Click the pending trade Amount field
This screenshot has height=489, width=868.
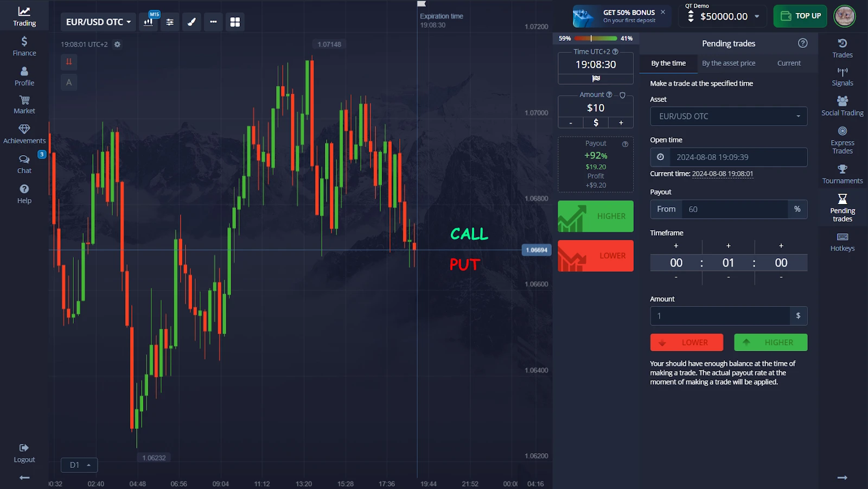[x=719, y=316]
